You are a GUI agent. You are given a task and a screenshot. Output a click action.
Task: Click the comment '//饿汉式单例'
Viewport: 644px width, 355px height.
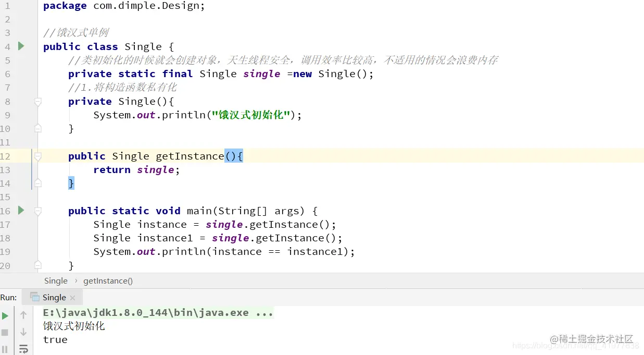pos(76,33)
